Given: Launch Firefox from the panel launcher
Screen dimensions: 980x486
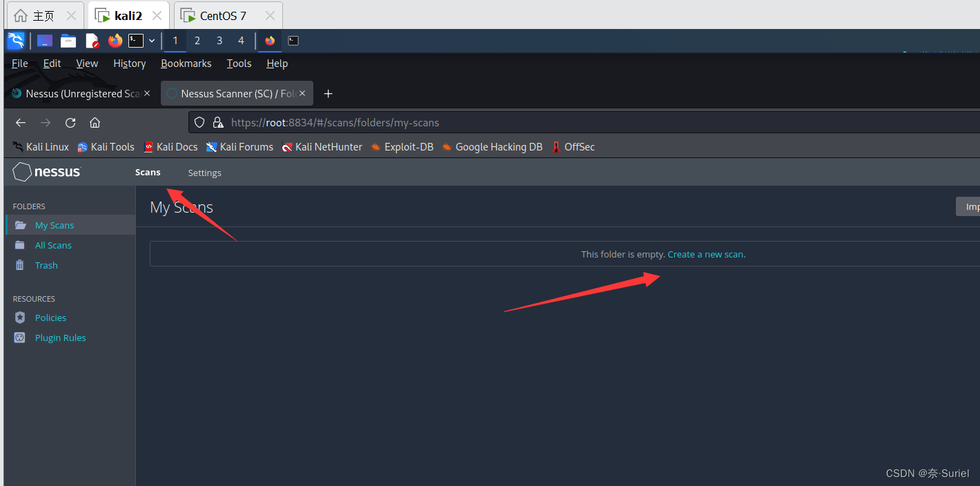Looking at the screenshot, I should (115, 41).
